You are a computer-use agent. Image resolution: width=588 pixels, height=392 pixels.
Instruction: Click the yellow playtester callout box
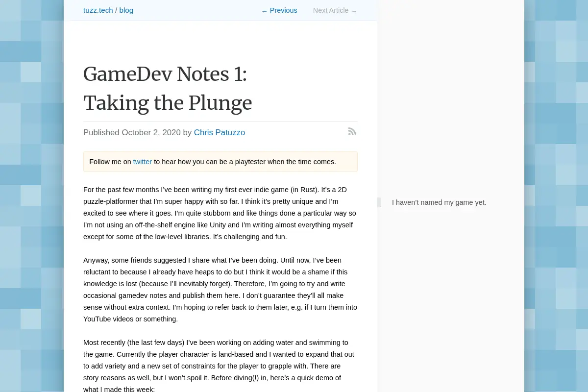(x=220, y=162)
